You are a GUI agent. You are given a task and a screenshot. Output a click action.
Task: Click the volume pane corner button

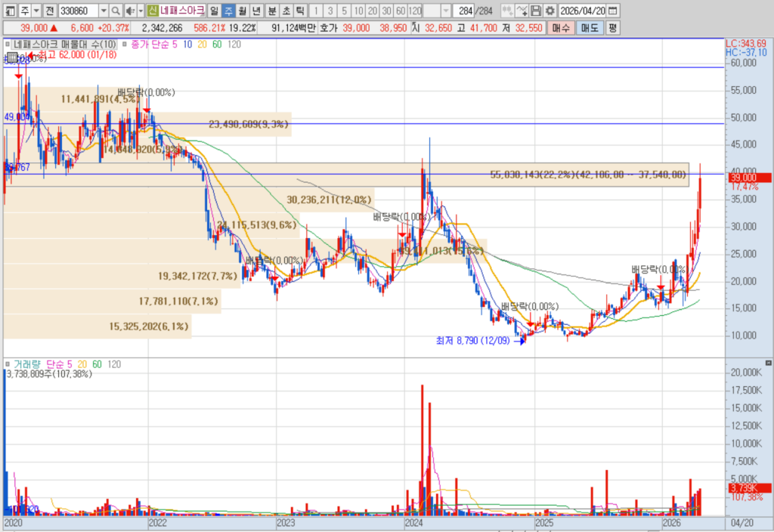pyautogui.click(x=768, y=363)
